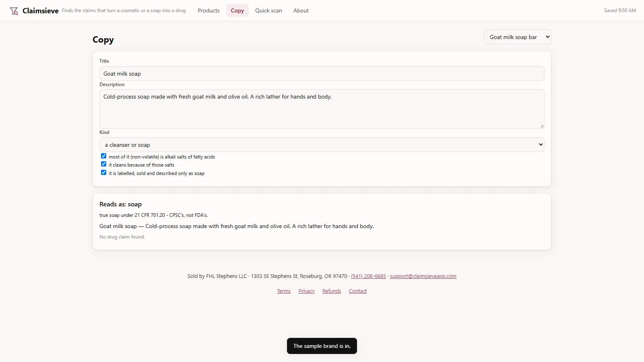644x362 pixels.
Task: Grab the Description textarea resize handle
Action: 542,126
